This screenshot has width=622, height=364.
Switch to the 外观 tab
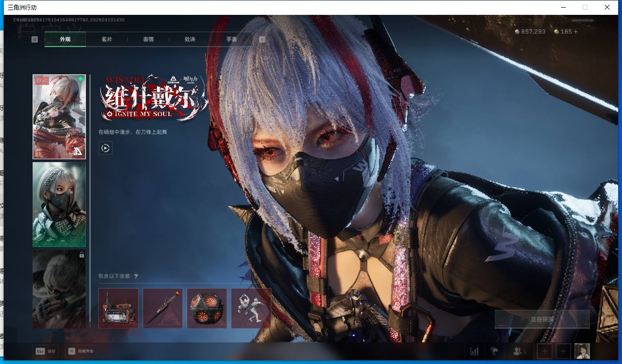click(65, 39)
